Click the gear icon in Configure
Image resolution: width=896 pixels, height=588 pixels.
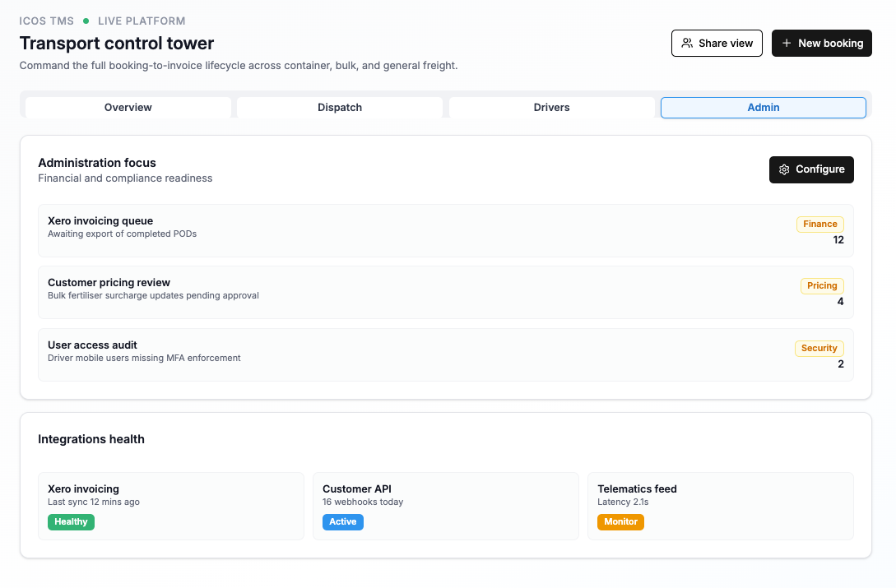coord(784,169)
